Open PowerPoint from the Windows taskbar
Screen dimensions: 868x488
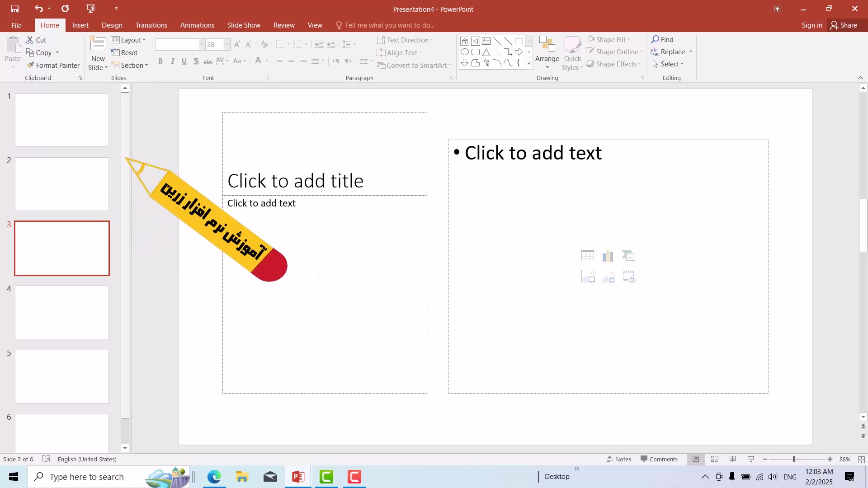pos(298,477)
